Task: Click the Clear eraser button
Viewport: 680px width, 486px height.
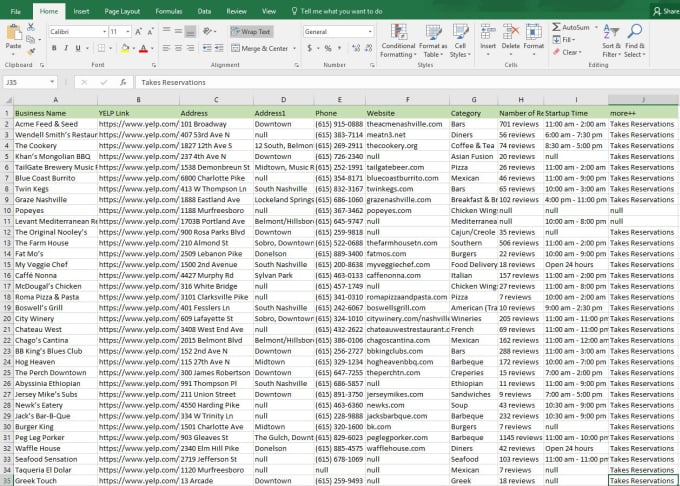Action: click(x=567, y=52)
